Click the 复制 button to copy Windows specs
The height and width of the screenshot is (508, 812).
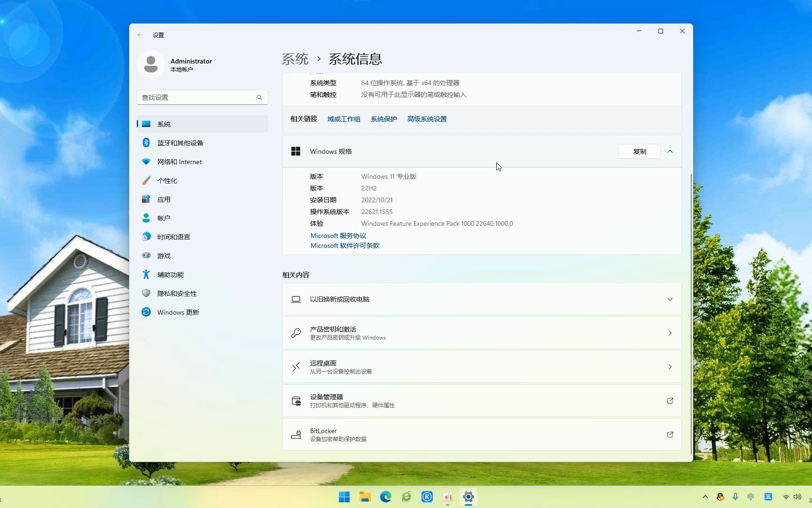(639, 151)
